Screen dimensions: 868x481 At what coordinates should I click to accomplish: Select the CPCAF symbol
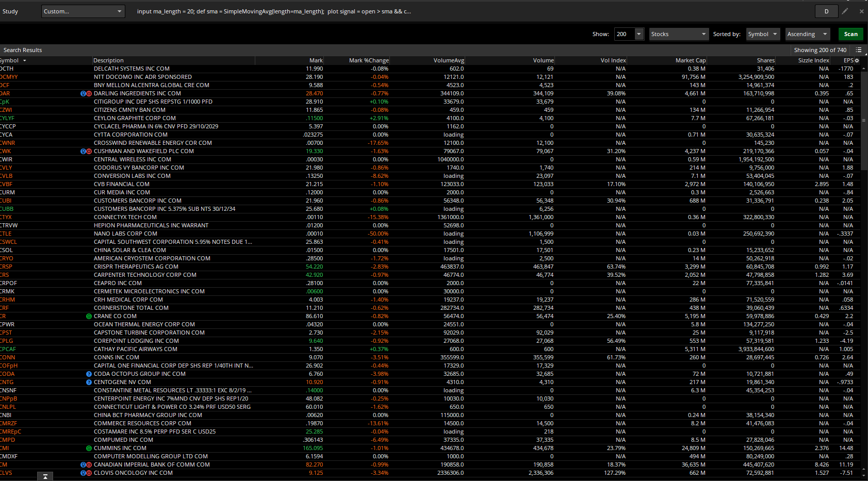8,349
